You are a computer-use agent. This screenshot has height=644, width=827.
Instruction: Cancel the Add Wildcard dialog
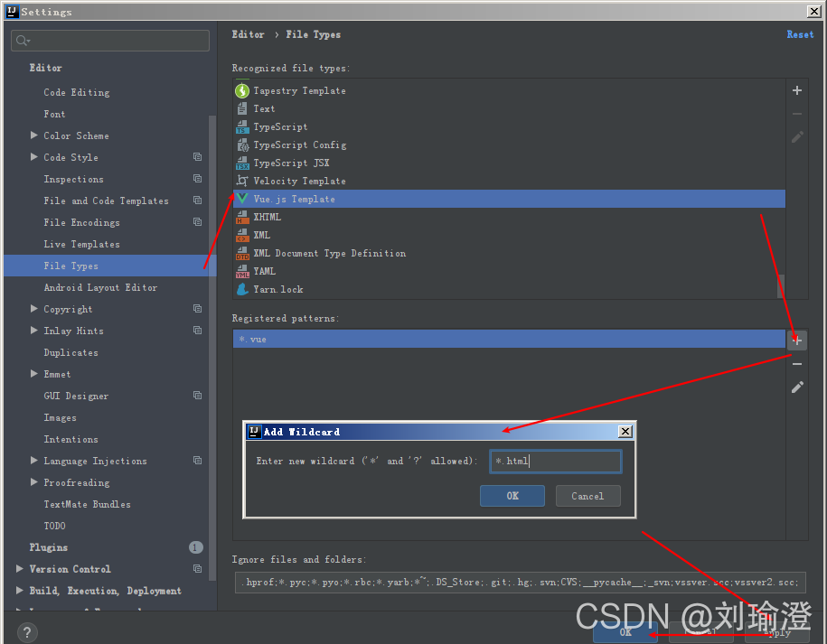tap(587, 496)
